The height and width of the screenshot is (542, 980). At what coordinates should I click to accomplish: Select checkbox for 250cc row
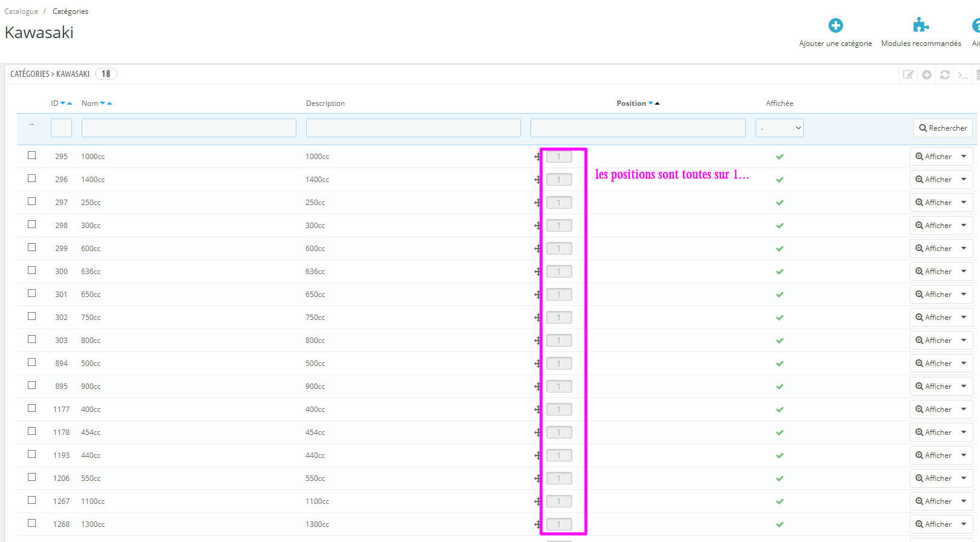tap(31, 201)
